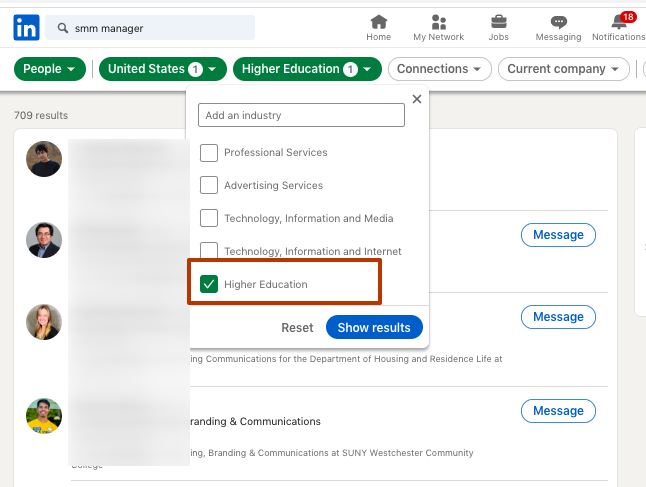The image size is (646, 487).
Task: Enable the Advertising Services checkbox
Action: point(209,185)
